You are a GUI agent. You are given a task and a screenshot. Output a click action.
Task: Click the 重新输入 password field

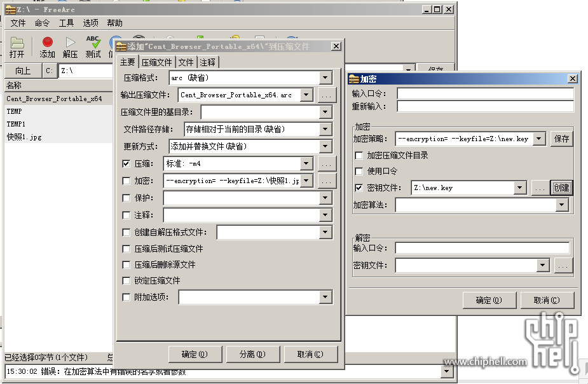click(x=485, y=107)
